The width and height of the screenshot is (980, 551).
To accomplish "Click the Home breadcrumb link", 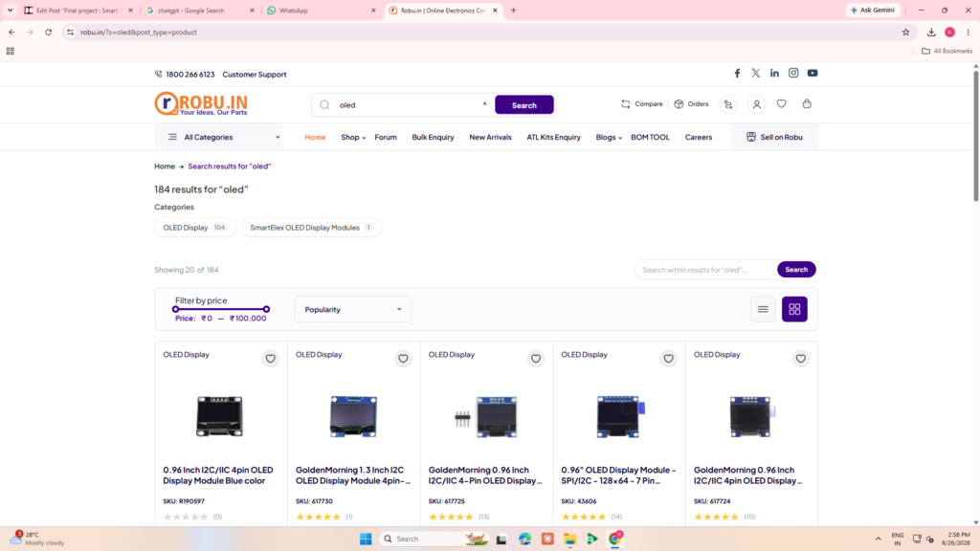I will point(165,166).
